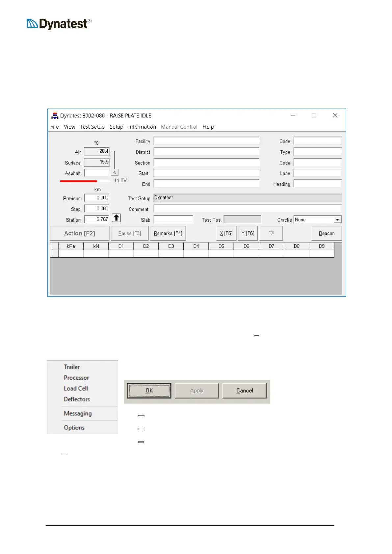Click the D9 column header
The width and height of the screenshot is (392, 554).
322,246
